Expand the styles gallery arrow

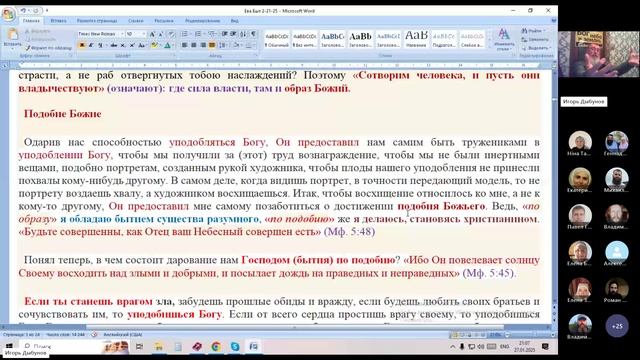489,46
